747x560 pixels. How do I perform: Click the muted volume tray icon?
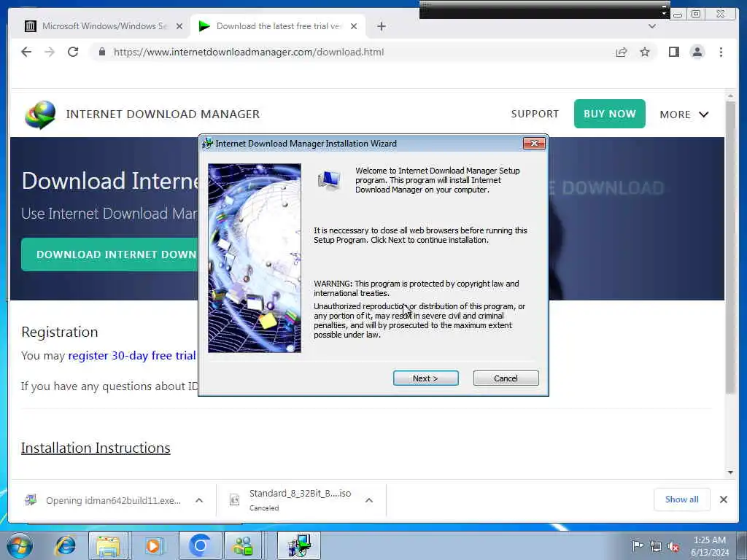click(x=673, y=546)
